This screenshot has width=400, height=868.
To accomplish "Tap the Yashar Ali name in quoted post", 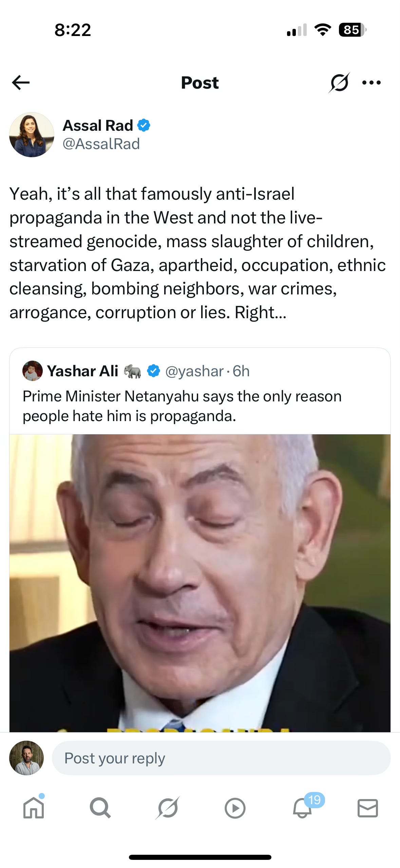I will coord(82,371).
